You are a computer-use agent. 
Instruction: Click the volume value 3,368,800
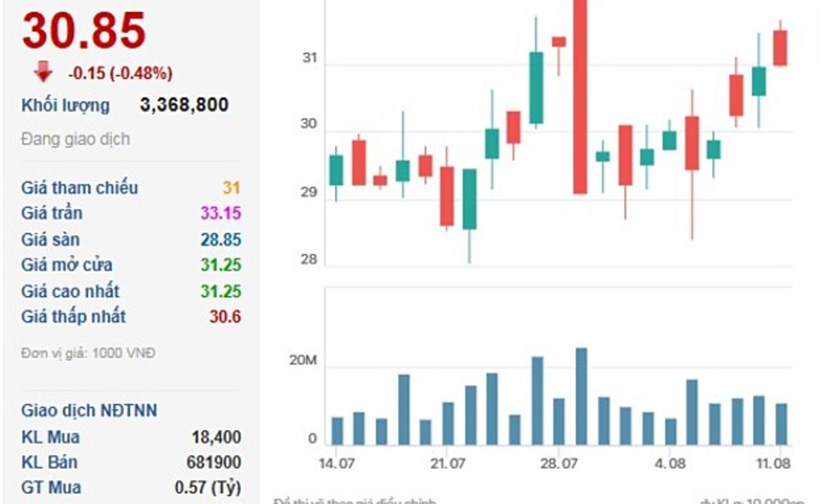[x=184, y=105]
